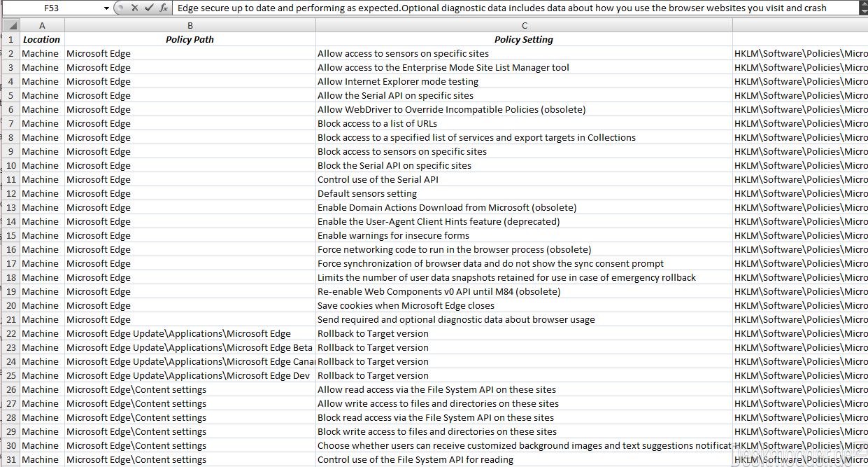Image resolution: width=868 pixels, height=467 pixels.
Task: Select 'Allow read access via the File System API' cell
Action: coord(524,389)
